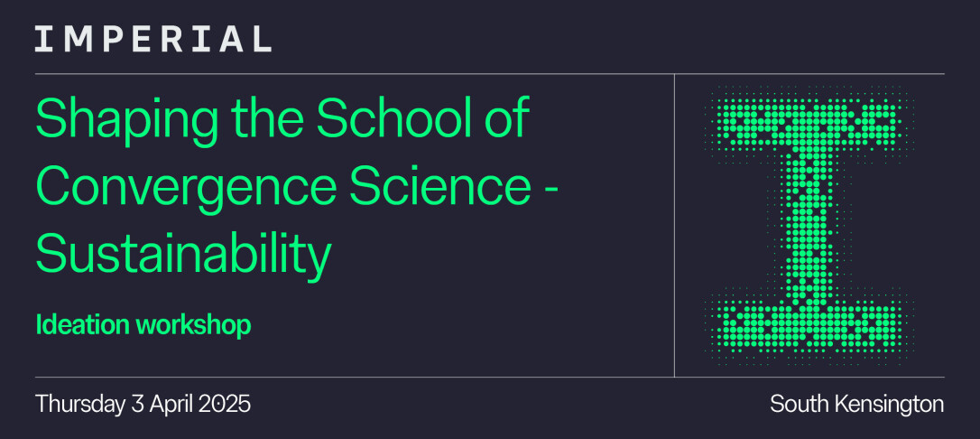Click "April" in the event date

point(166,404)
